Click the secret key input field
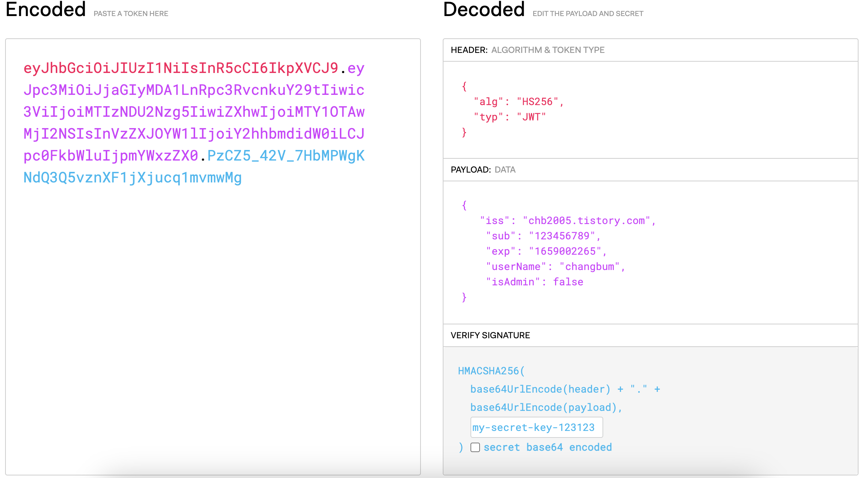868x478 pixels. (x=536, y=427)
